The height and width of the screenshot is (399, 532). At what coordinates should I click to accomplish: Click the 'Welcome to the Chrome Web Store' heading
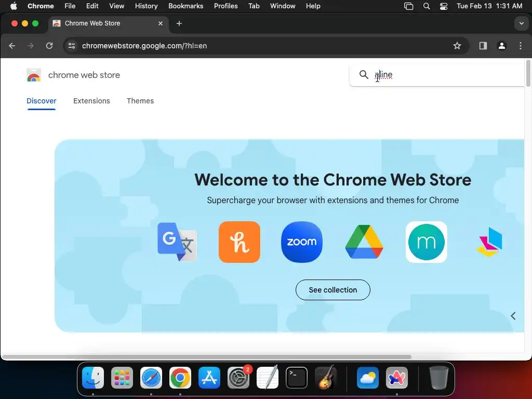click(333, 180)
